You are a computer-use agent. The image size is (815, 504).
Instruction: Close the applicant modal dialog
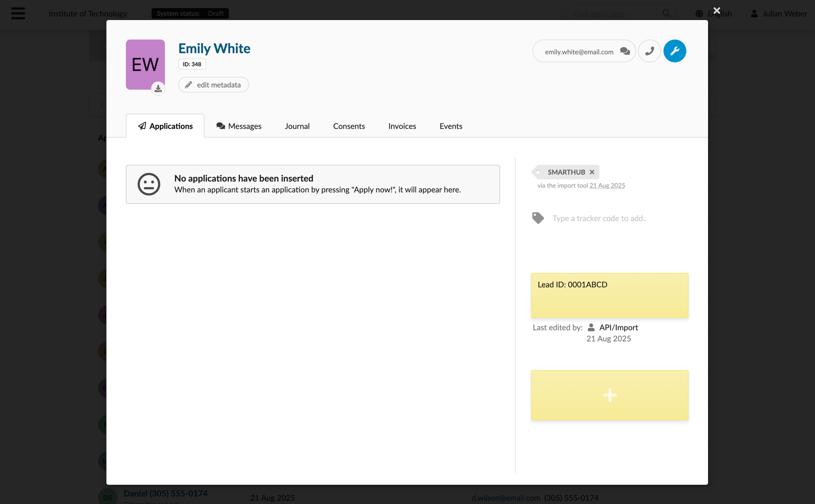click(x=717, y=11)
